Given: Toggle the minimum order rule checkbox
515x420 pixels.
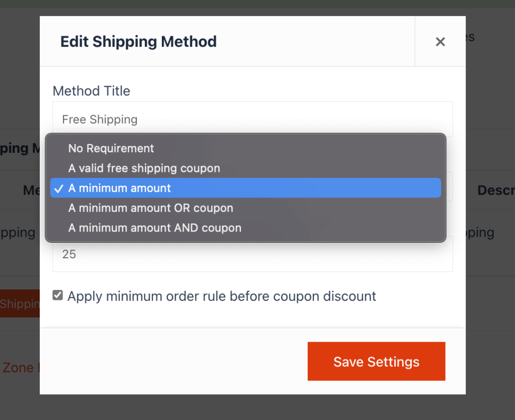Looking at the screenshot, I should point(58,295).
